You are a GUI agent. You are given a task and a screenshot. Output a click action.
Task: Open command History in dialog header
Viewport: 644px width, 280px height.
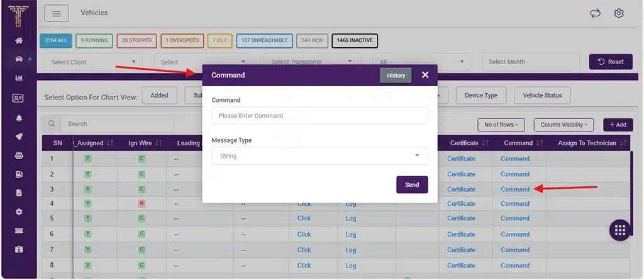pos(396,76)
